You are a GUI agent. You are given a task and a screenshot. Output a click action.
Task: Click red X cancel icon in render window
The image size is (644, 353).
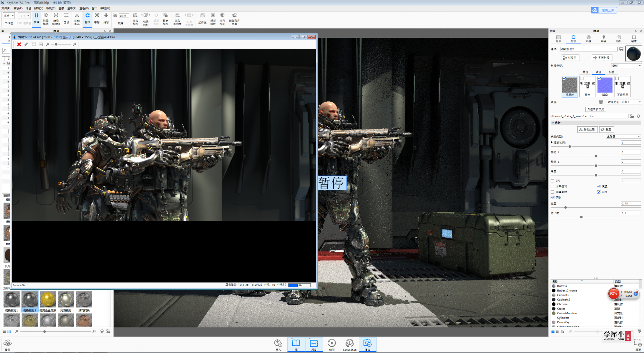[x=19, y=44]
